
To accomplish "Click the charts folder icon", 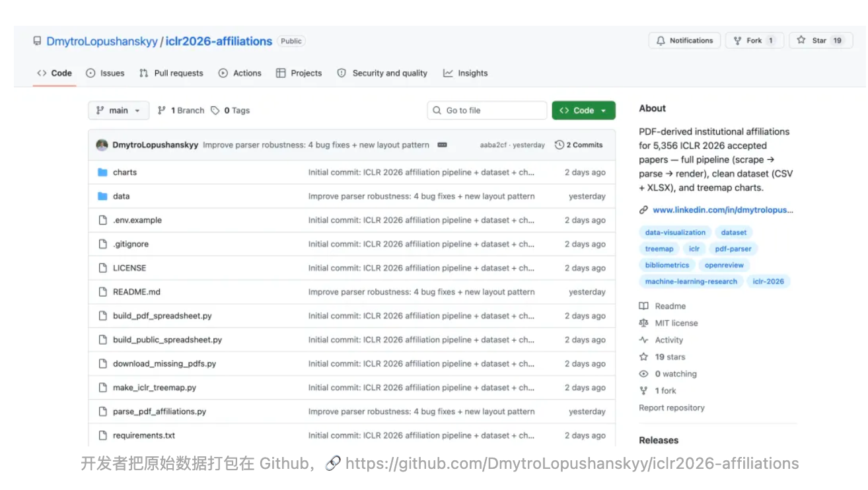I will pyautogui.click(x=102, y=172).
